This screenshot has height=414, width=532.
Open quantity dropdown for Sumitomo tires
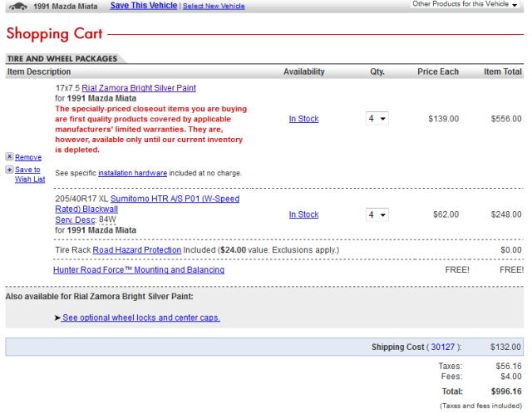[377, 214]
